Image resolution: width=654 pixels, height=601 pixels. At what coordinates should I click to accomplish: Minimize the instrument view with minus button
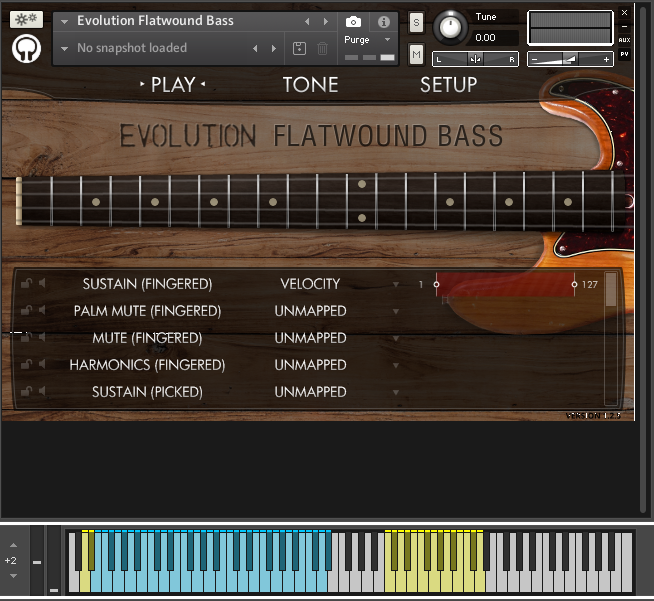click(624, 26)
